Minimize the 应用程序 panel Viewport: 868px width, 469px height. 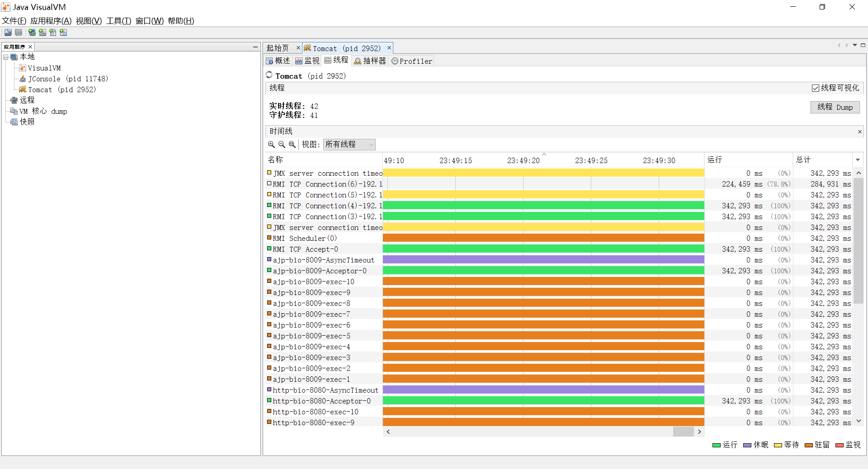pos(255,47)
